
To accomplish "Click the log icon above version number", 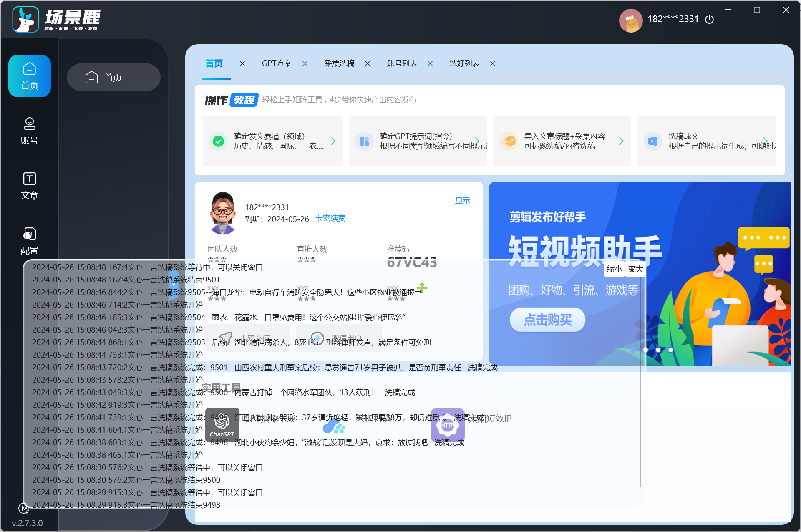I will [24, 508].
